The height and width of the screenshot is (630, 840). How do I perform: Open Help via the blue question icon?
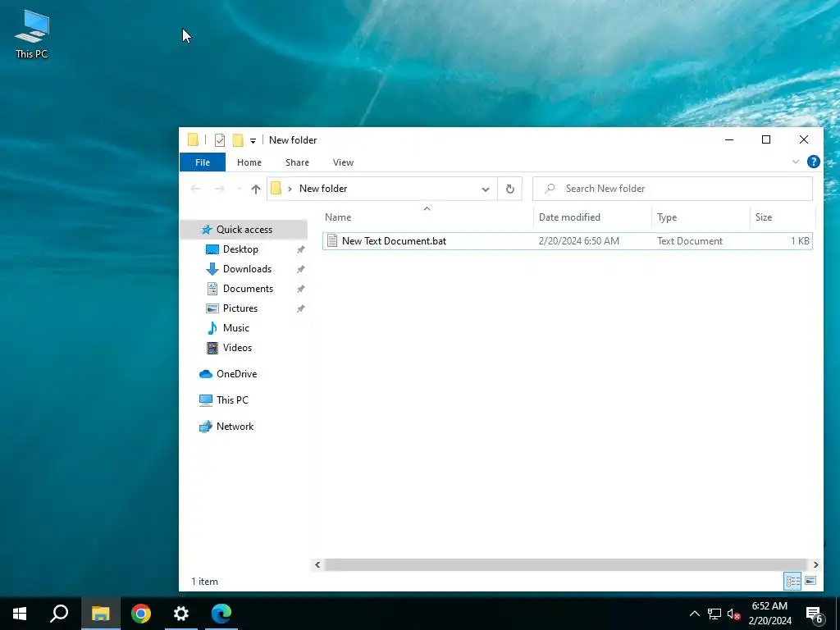(813, 162)
